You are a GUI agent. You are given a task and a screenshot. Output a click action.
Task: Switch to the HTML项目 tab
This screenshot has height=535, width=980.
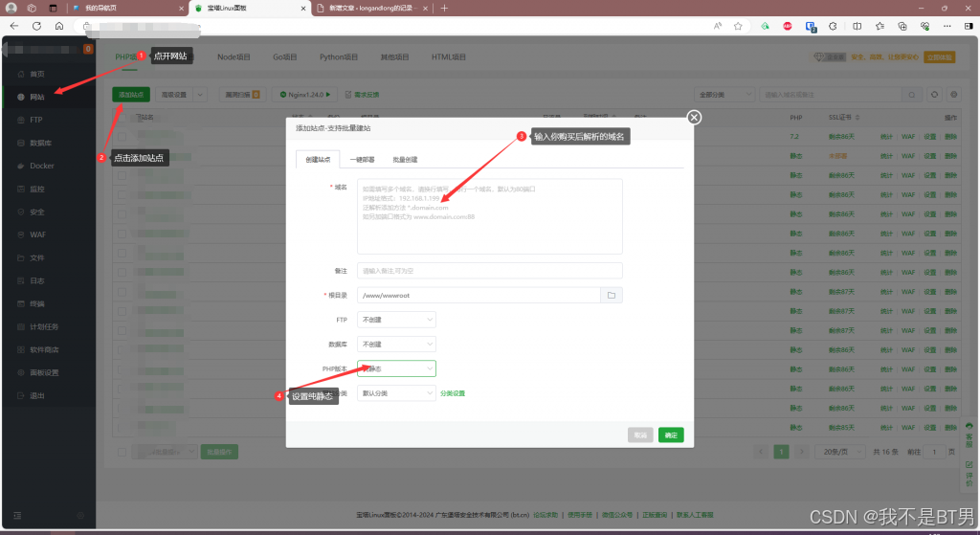(448, 56)
